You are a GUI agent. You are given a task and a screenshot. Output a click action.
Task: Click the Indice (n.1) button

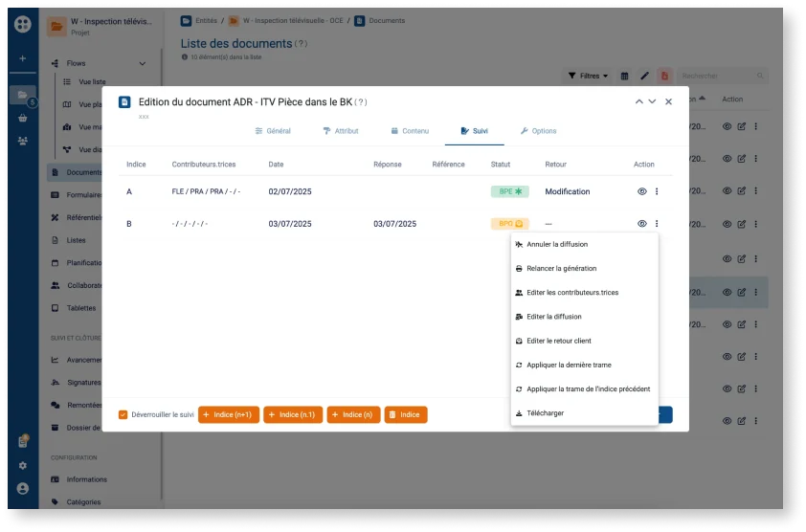(x=293, y=415)
